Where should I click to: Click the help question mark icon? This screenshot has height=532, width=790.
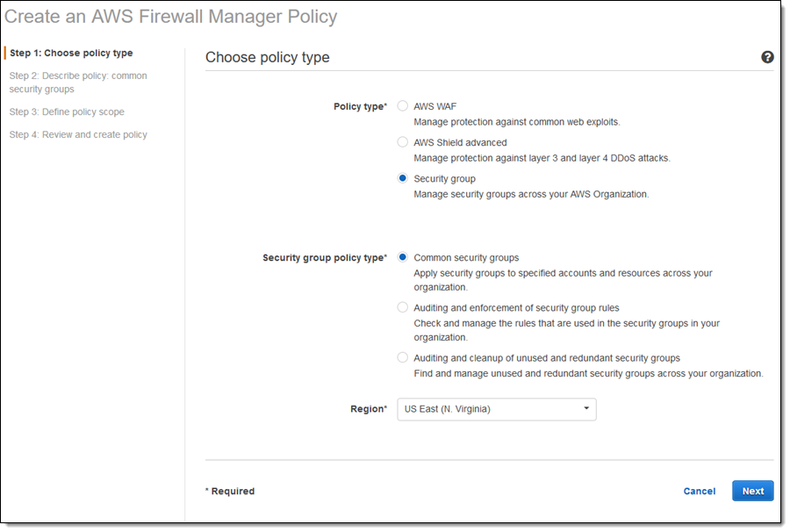[x=767, y=57]
